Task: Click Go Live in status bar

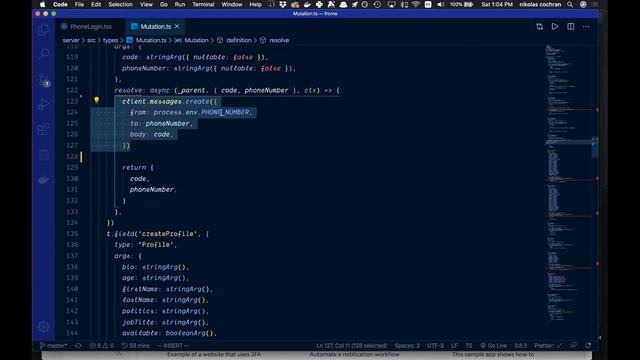Action: point(493,346)
